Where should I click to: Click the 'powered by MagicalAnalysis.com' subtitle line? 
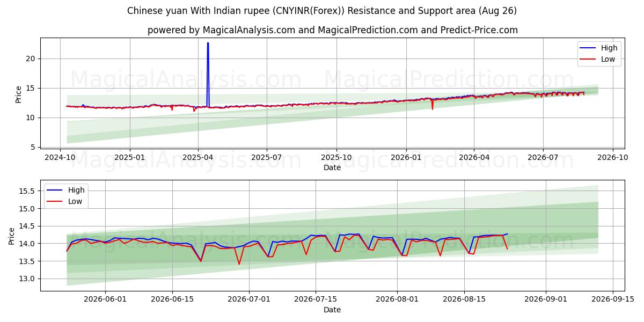(x=333, y=30)
